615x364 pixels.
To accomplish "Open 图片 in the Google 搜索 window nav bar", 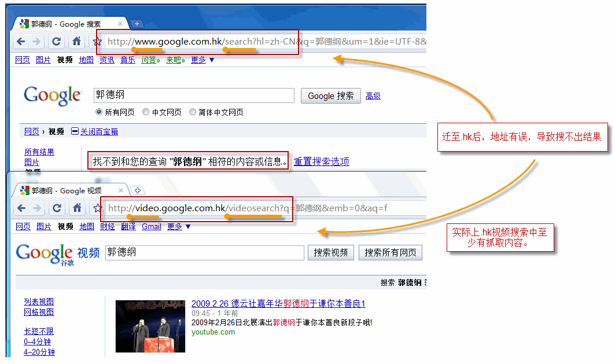I will pyautogui.click(x=43, y=60).
